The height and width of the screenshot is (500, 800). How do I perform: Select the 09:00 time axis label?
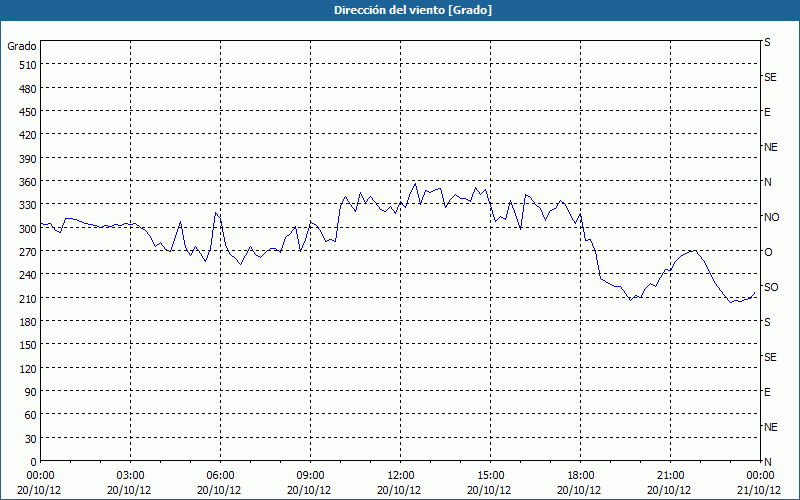310,476
